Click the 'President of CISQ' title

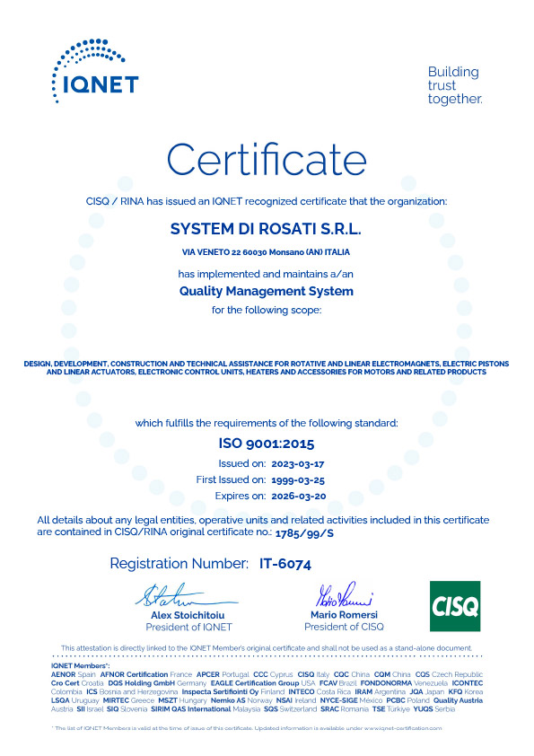coord(344,627)
